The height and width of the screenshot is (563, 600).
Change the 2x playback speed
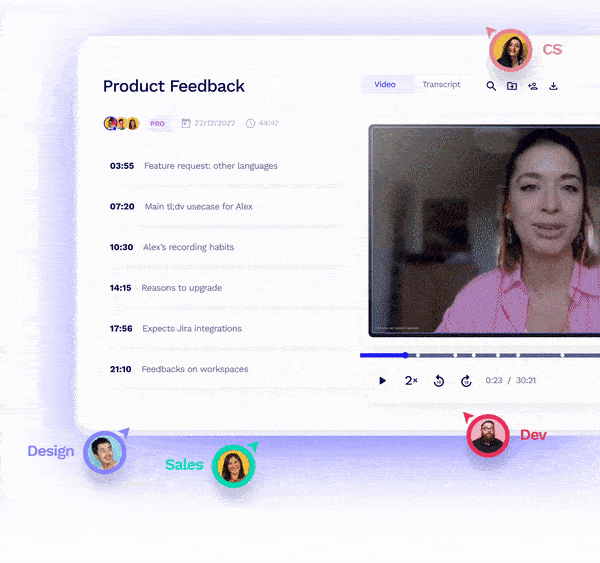coord(411,380)
